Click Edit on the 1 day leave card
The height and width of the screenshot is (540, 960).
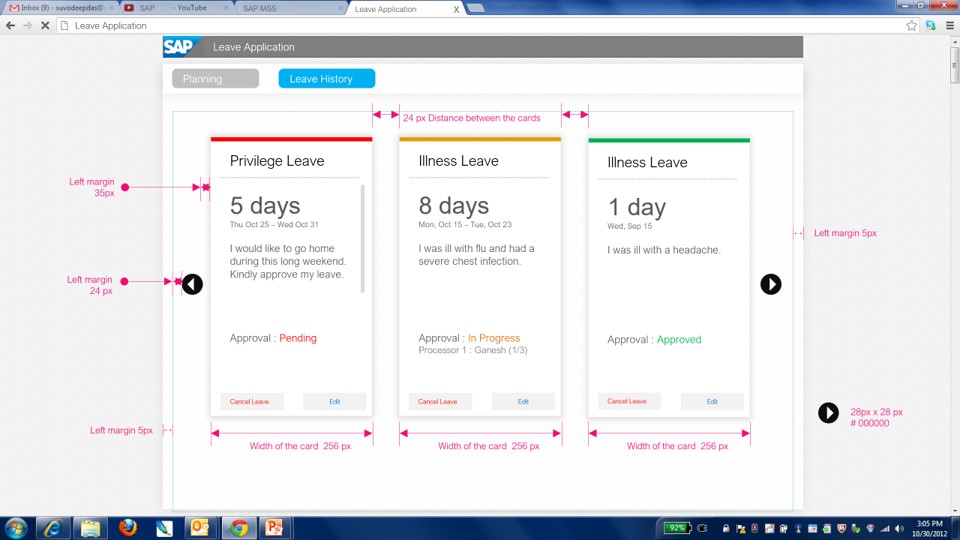[x=712, y=401]
